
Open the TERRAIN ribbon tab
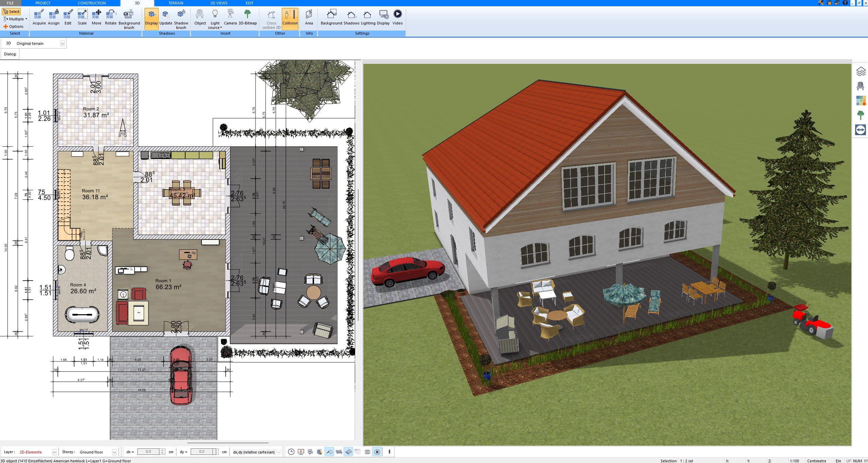[176, 3]
